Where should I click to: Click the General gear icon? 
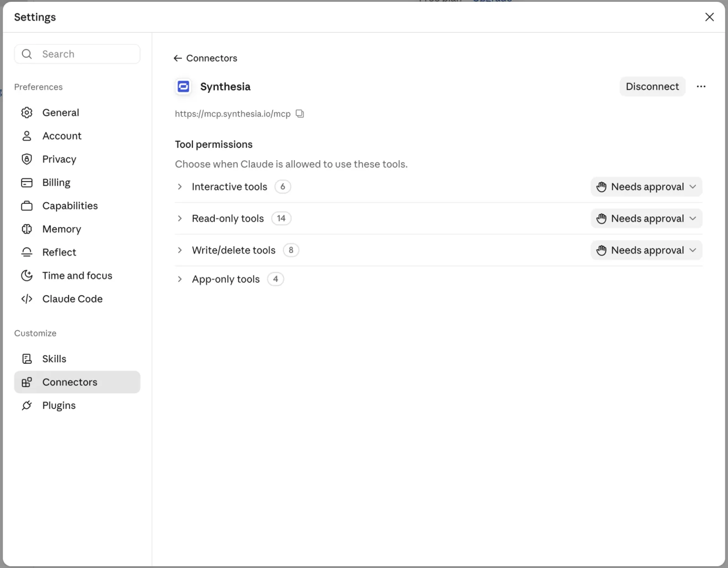click(x=27, y=112)
